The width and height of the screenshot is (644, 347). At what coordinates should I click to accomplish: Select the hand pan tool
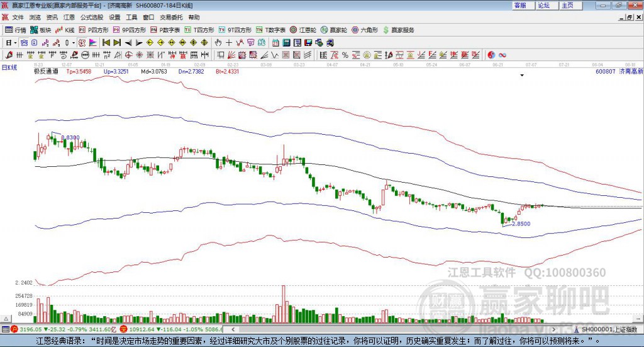[218, 43]
